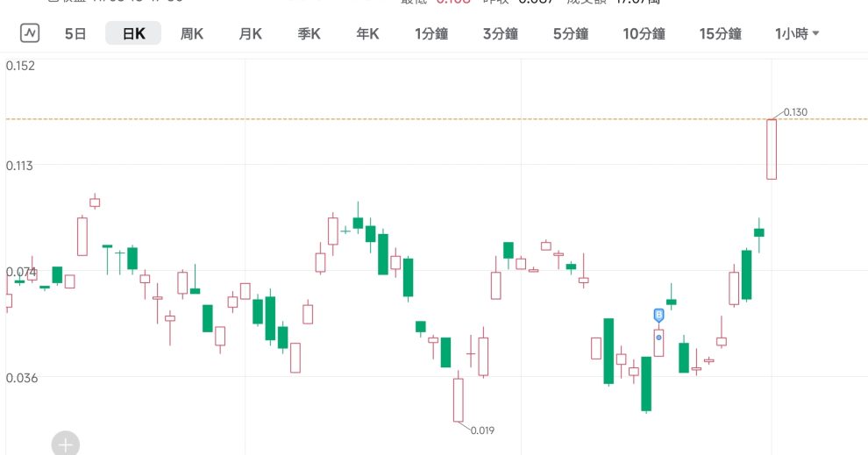Click the tall red candle reaching 0.130
The width and height of the screenshot is (868, 455).
tap(772, 149)
